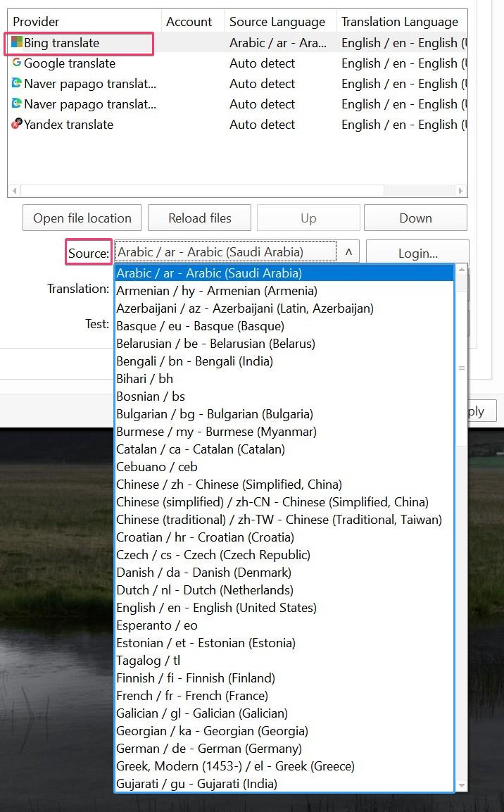The height and width of the screenshot is (812, 504).
Task: Pick Cebuano / ceb entry
Action: (284, 467)
